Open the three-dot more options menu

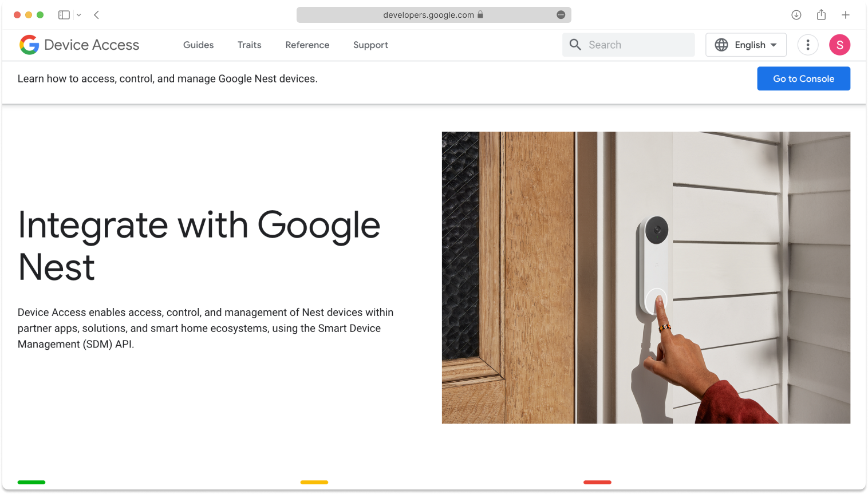pyautogui.click(x=808, y=45)
